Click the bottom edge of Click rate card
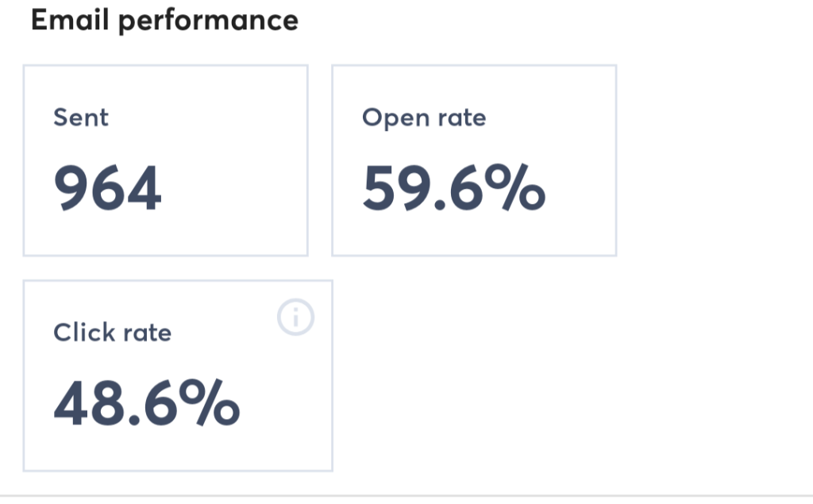Viewport: 813px width, 504px height. [x=178, y=467]
